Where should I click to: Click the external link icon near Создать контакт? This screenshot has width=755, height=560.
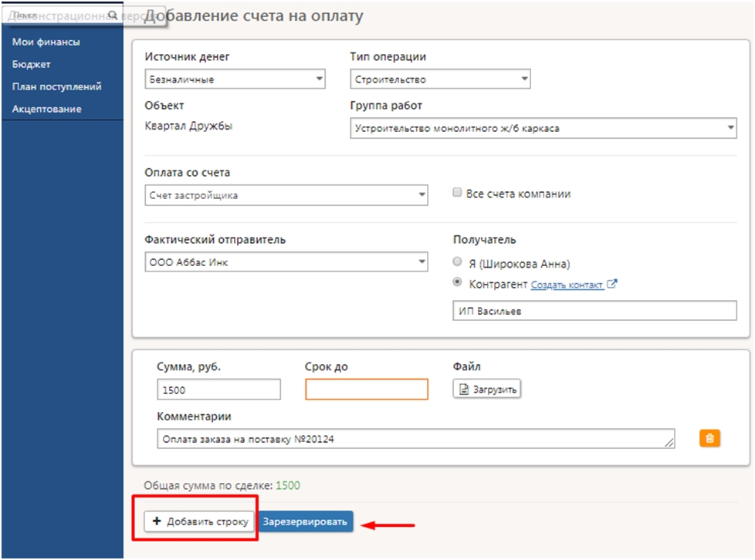pyautogui.click(x=612, y=284)
